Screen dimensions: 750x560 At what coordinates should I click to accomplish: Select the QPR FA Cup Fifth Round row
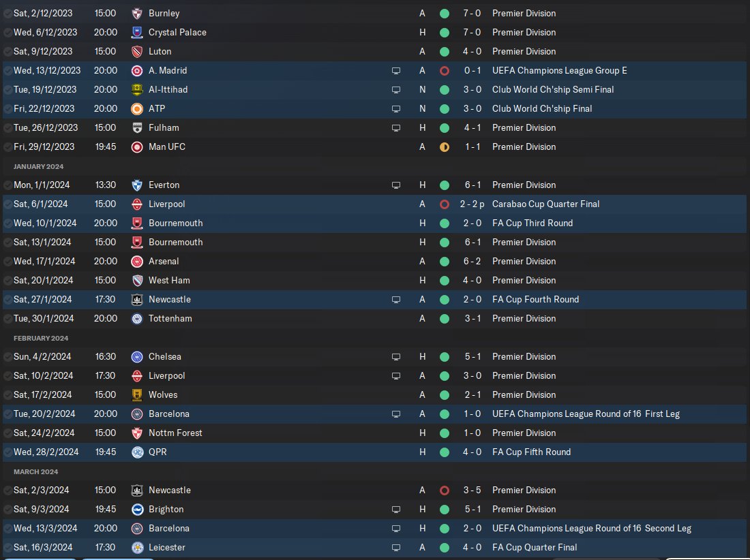click(374, 452)
